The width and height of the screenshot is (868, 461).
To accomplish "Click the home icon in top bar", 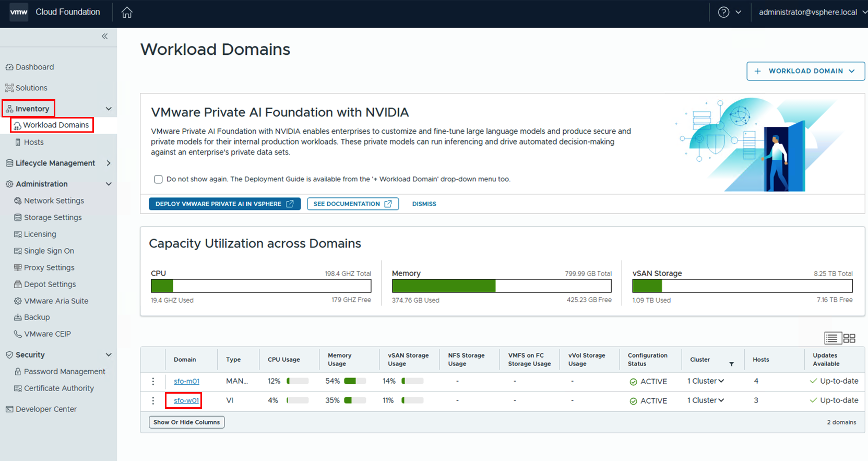I will (x=127, y=13).
